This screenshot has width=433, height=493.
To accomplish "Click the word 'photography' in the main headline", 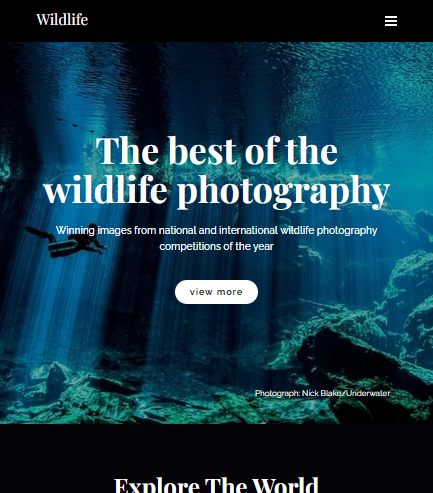I will [283, 191].
